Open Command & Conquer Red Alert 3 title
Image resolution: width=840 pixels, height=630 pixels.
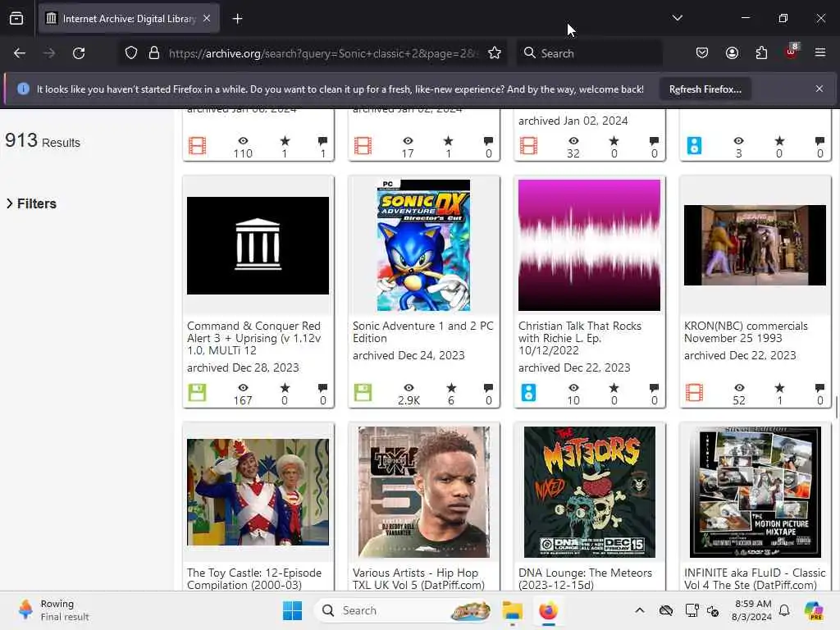254,338
